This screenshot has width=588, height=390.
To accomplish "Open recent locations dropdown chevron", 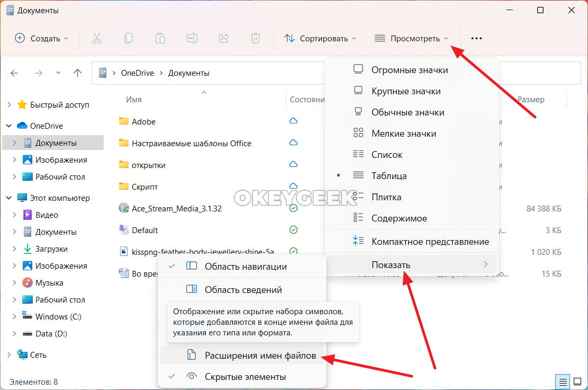I will tap(58, 73).
